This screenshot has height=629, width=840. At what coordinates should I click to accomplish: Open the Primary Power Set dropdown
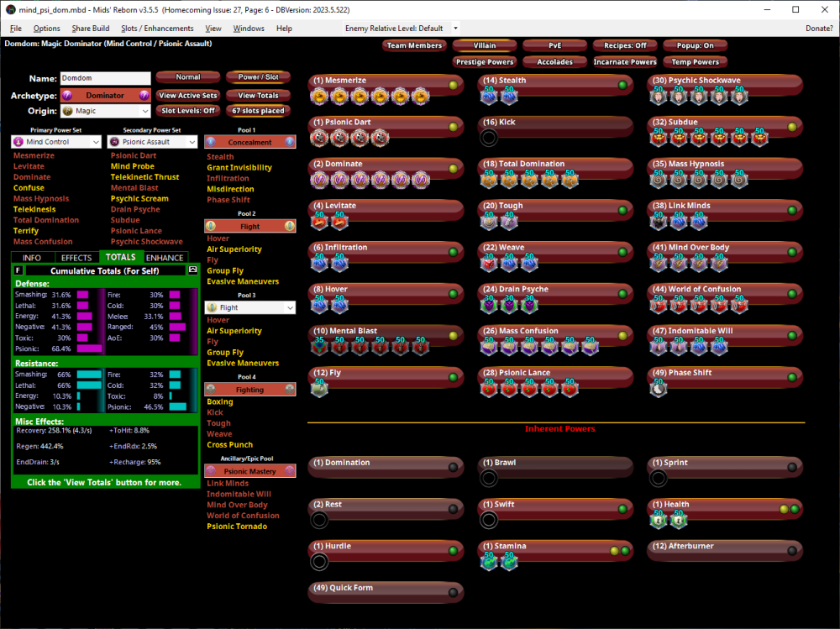point(56,142)
